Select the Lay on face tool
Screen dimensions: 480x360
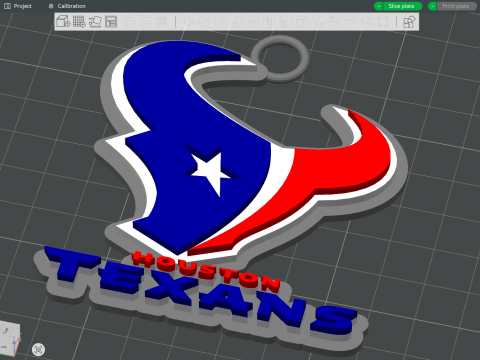(237, 22)
